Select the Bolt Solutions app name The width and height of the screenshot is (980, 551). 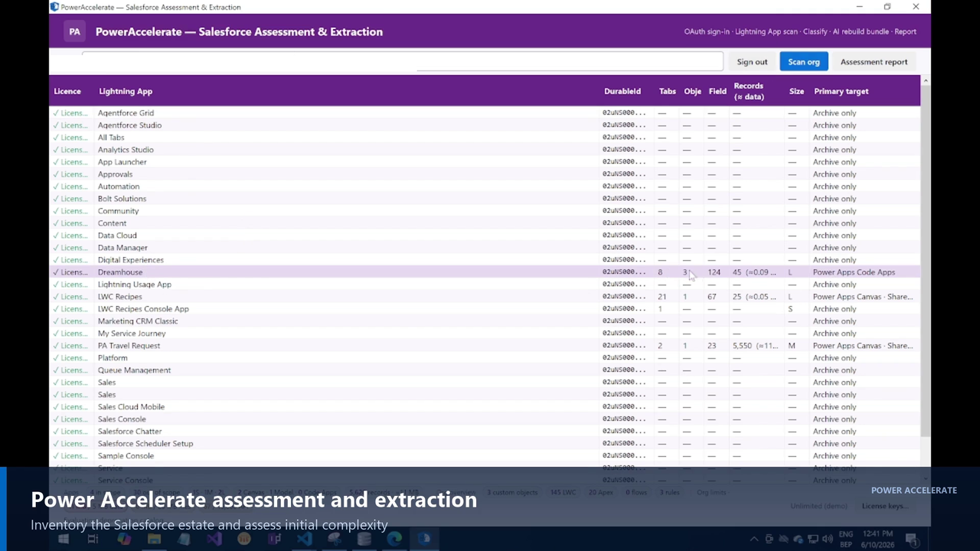tap(122, 199)
